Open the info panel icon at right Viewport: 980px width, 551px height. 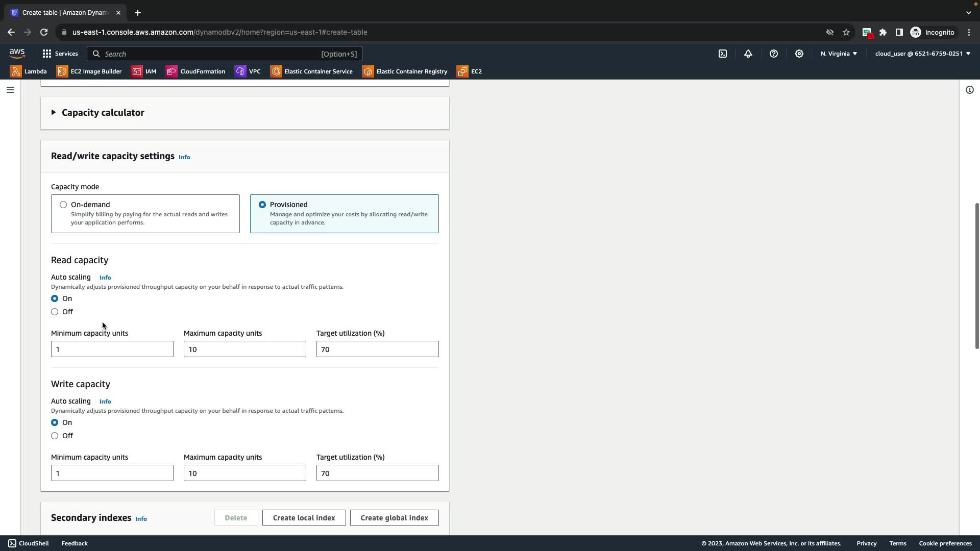pyautogui.click(x=969, y=90)
